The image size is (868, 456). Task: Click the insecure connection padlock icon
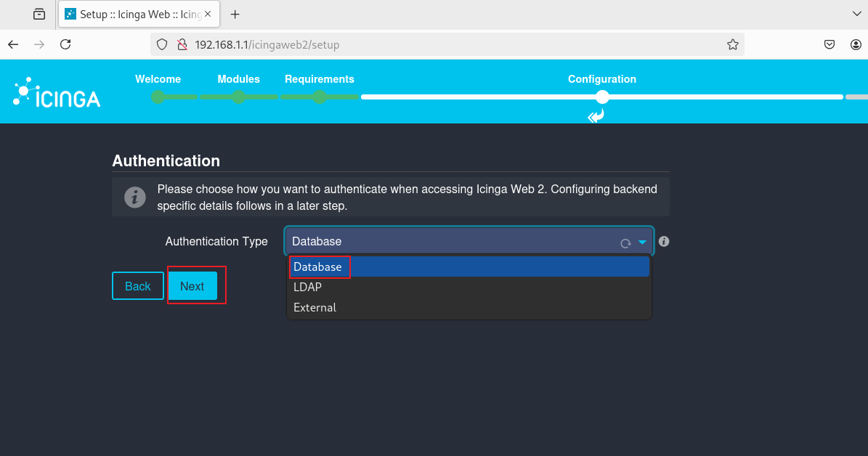tap(182, 45)
